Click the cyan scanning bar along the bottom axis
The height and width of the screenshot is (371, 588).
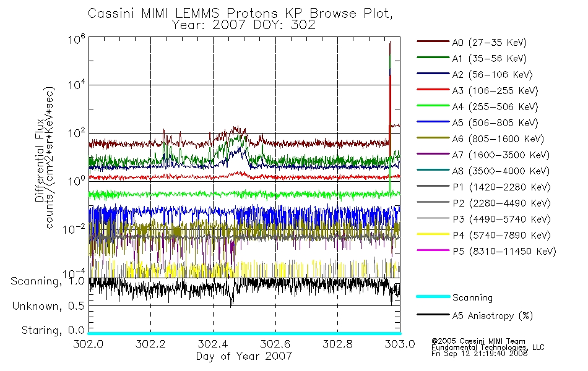pos(244,333)
